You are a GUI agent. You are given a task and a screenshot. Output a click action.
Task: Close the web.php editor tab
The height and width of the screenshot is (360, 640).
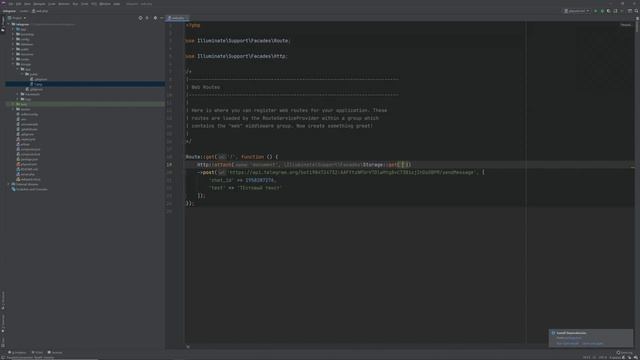(x=187, y=18)
